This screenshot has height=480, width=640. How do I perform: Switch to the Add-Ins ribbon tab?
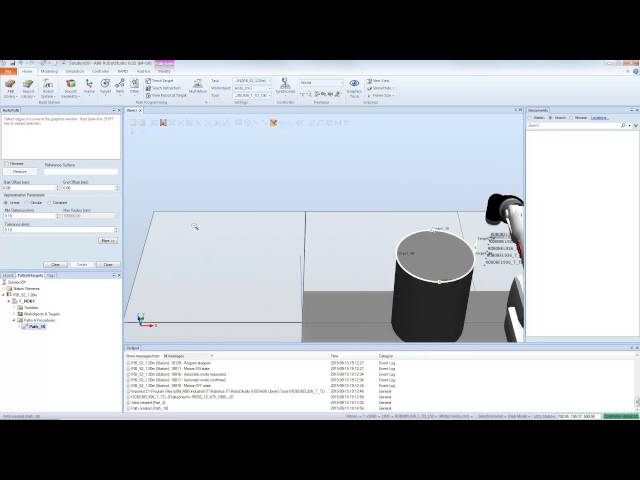[x=143, y=71]
